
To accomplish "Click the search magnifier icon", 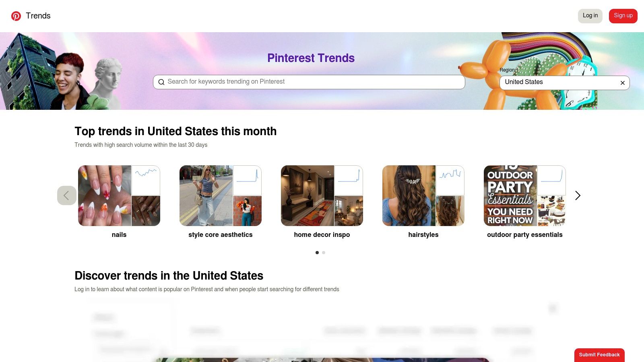I will coord(161,82).
